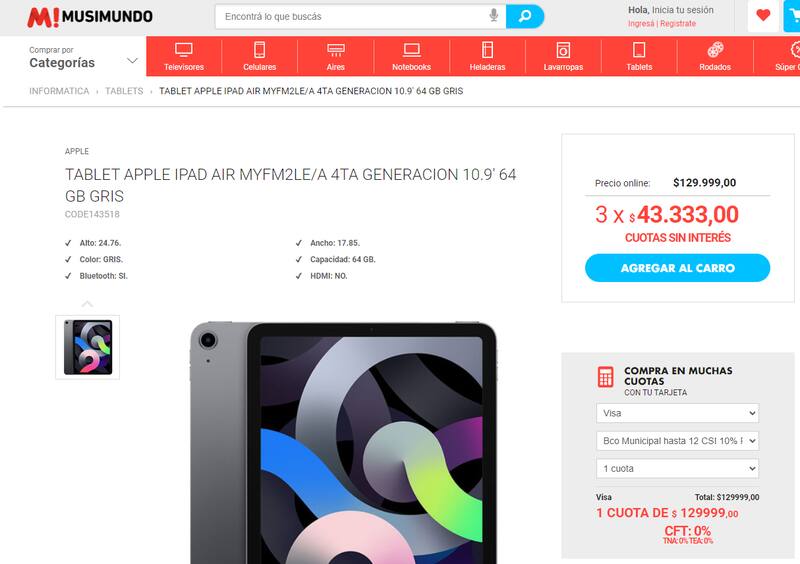Open the Rodados category icon
The width and height of the screenshot is (800, 564).
715,50
